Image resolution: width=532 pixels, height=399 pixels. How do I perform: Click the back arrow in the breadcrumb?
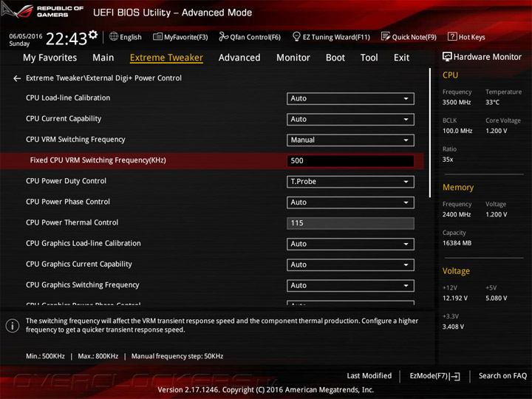(17, 79)
